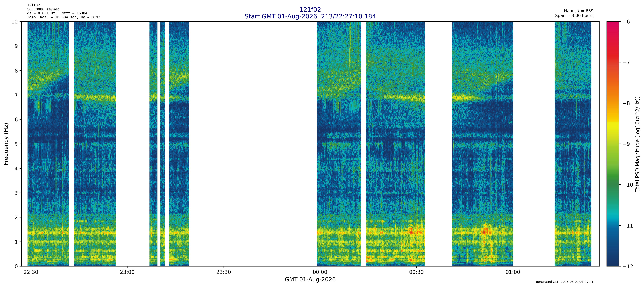
Task: Click the "GMT 01-Aug-2026" x-axis label
Action: [310, 280]
